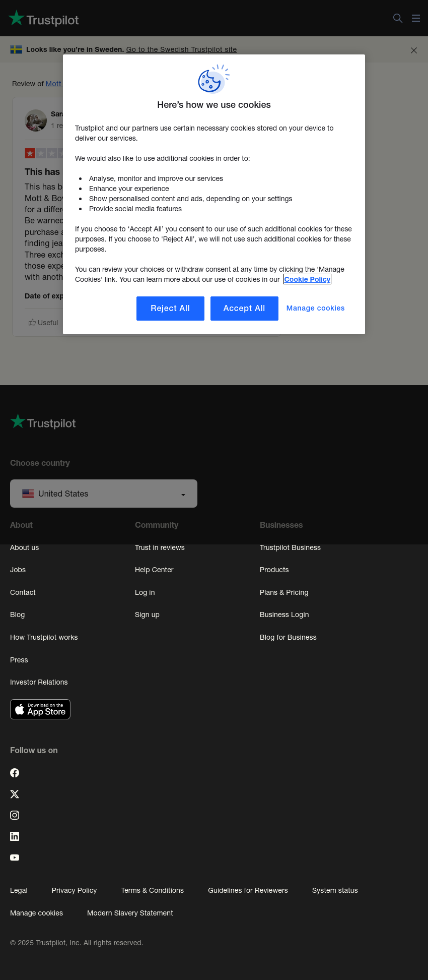Open the Terms & Conditions link
This screenshot has width=428, height=980.
152,890
